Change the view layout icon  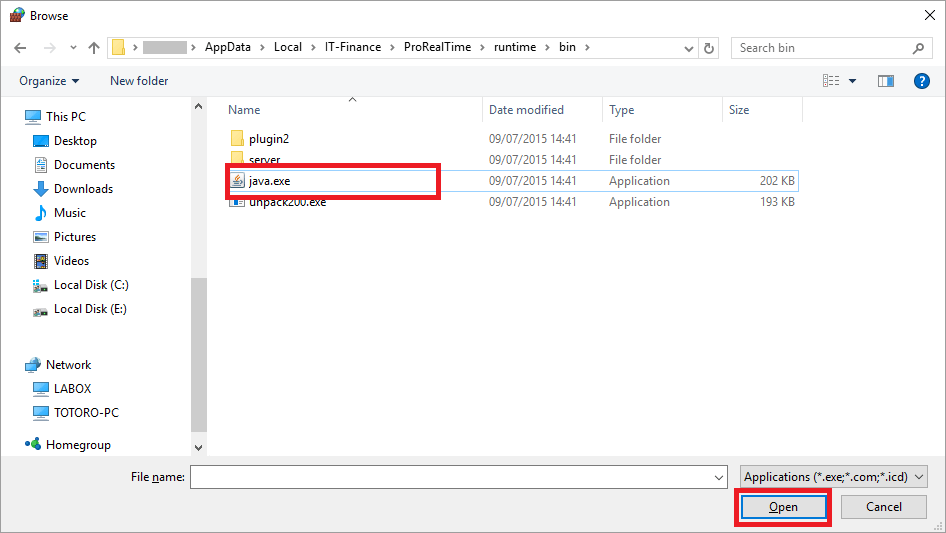[831, 81]
